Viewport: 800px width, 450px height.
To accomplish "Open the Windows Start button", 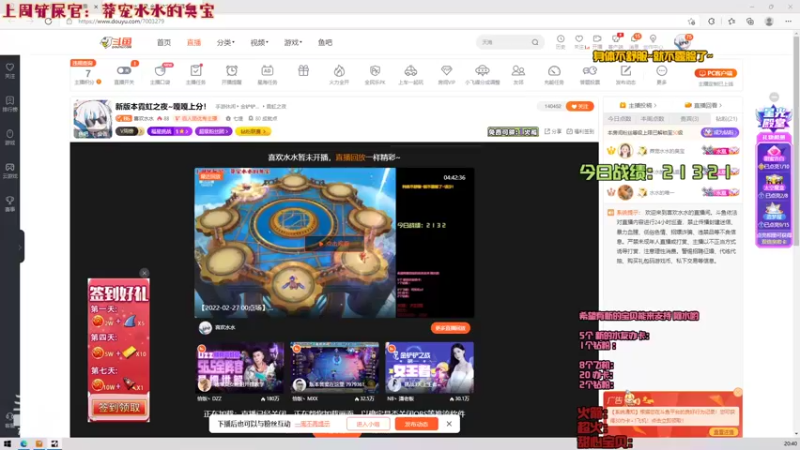I will pos(7,444).
